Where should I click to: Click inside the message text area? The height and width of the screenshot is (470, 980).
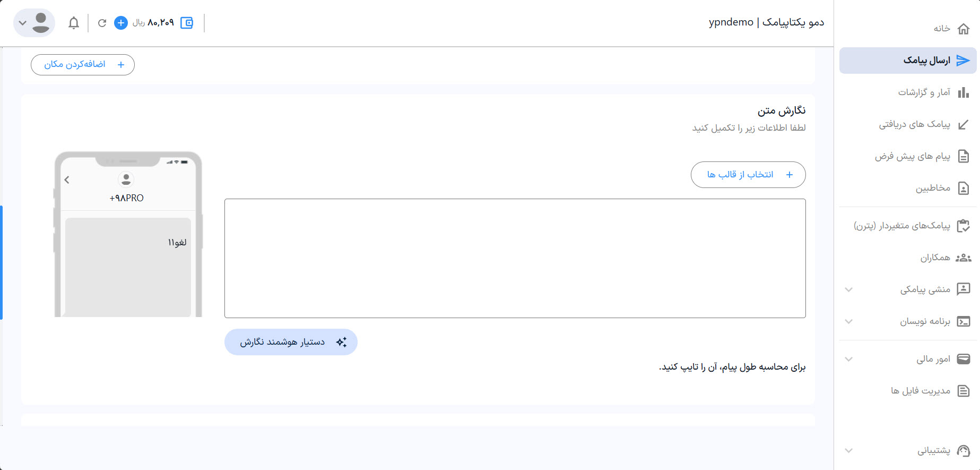515,258
